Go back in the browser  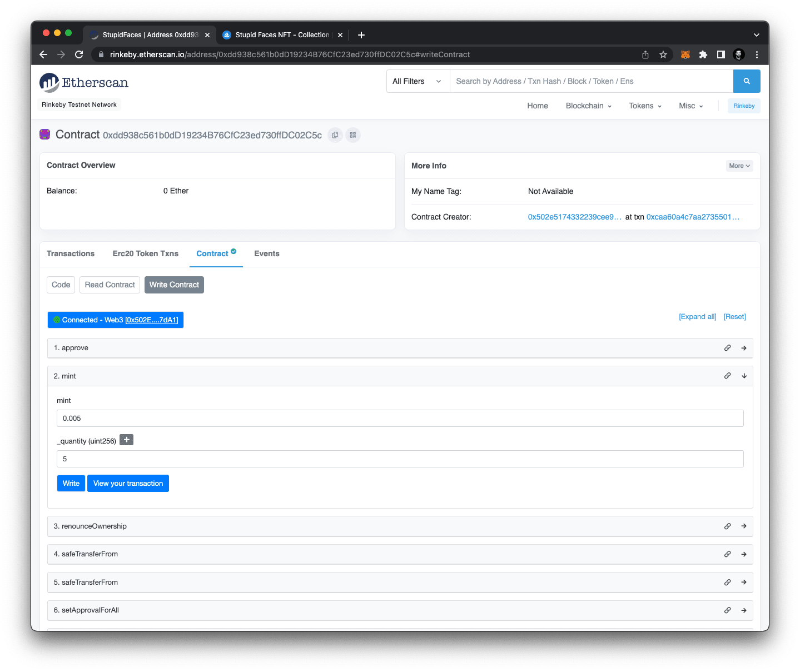(x=43, y=54)
